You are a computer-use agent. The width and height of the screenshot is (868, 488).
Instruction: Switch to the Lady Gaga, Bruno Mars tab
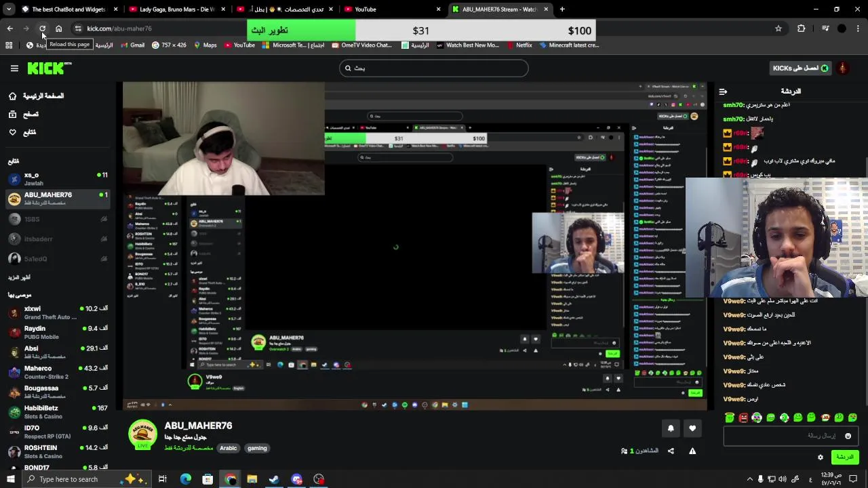coord(176,9)
